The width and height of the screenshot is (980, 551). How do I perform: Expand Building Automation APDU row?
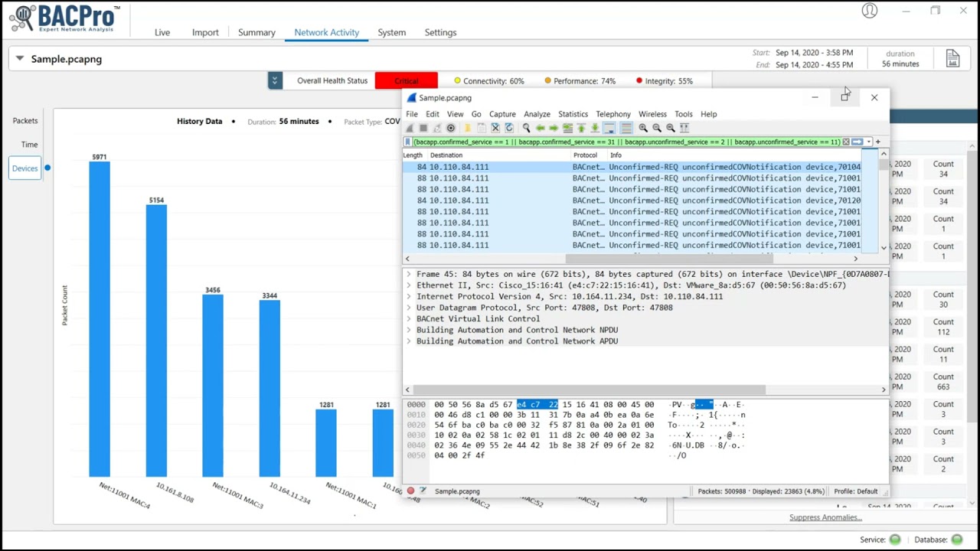coord(408,341)
